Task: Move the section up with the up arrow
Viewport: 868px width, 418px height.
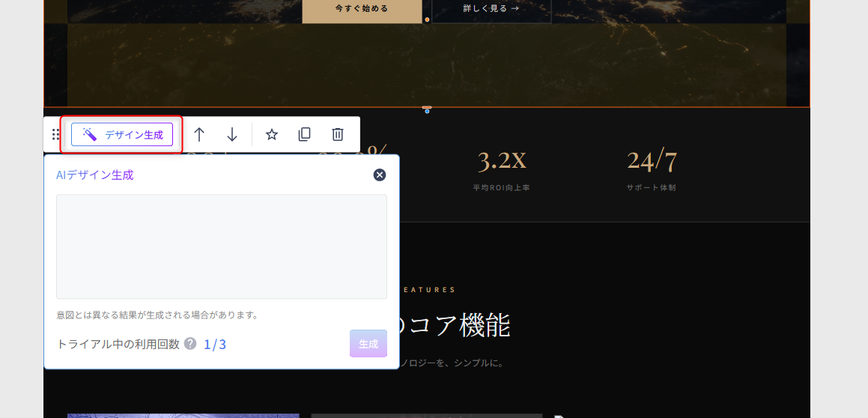Action: click(199, 135)
